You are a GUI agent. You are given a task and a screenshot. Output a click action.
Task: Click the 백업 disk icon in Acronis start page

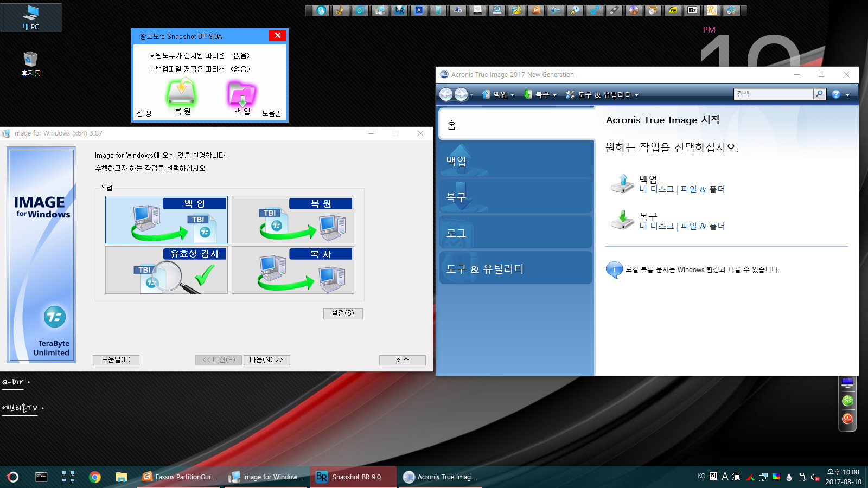tap(622, 183)
